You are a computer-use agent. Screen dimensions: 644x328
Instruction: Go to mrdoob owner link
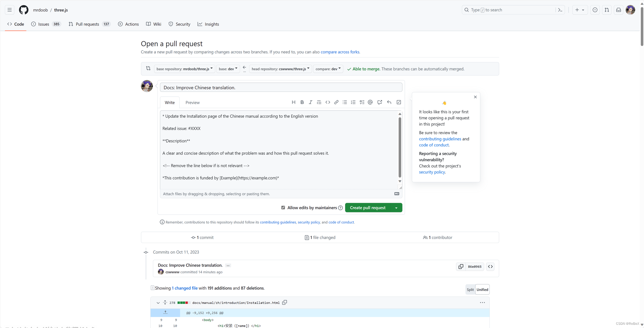coord(40,10)
